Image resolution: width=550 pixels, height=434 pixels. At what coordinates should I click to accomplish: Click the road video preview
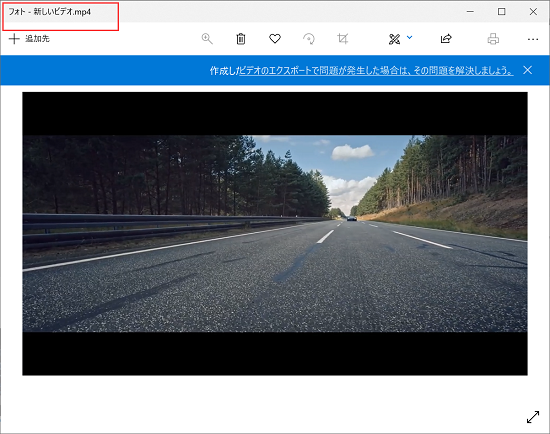pos(275,234)
